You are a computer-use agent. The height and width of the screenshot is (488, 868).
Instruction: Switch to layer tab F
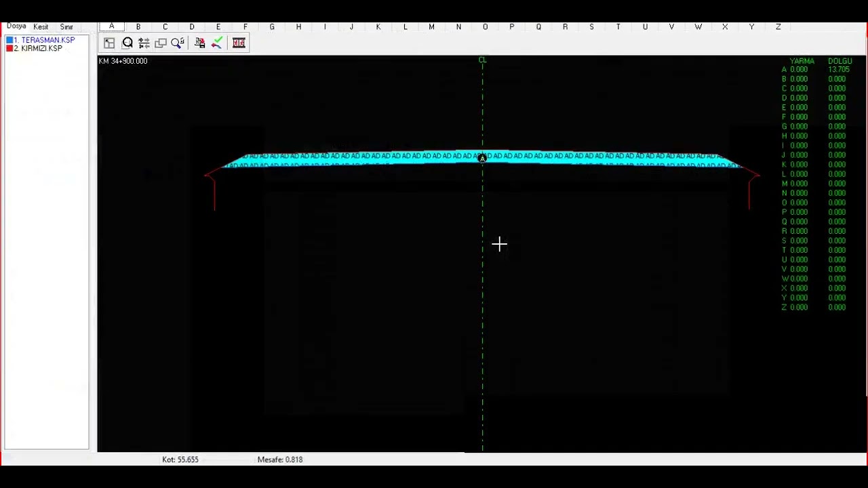(245, 27)
